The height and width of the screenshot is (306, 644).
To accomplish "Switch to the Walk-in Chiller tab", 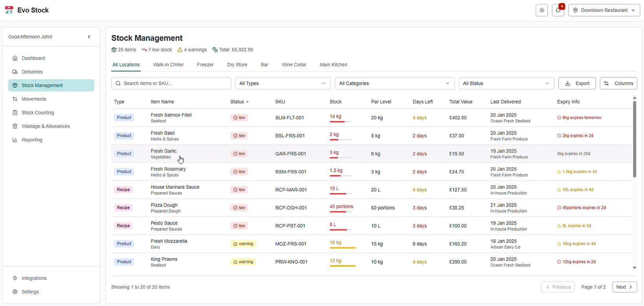I will [x=168, y=65].
